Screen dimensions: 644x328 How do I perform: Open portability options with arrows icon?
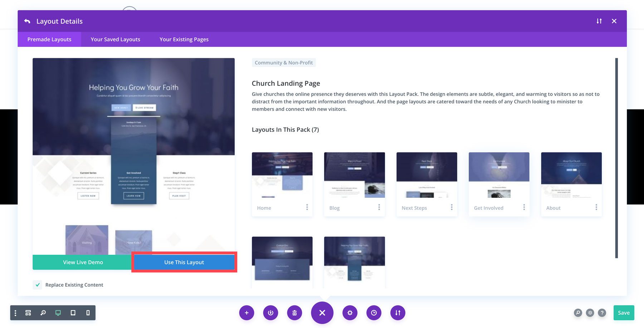pos(397,312)
